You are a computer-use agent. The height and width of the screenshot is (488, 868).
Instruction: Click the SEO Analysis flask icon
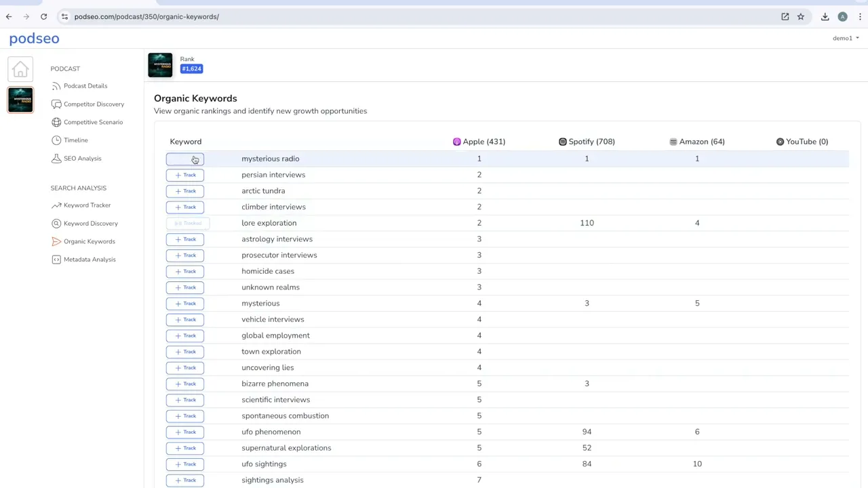click(x=56, y=159)
